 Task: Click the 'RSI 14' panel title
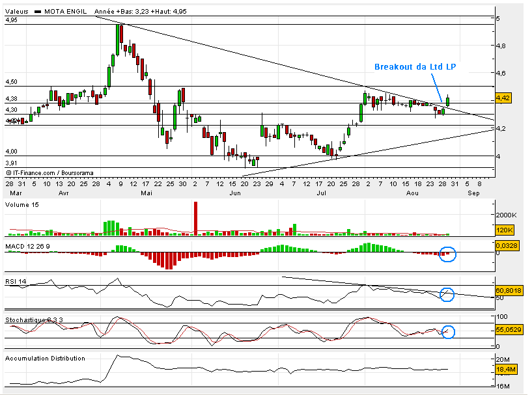coord(16,281)
